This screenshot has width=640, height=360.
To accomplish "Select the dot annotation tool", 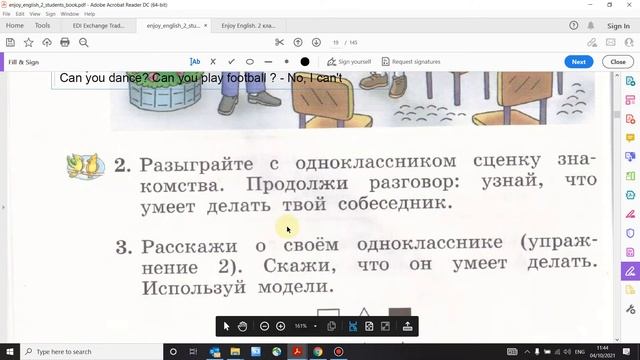I will pyautogui.click(x=287, y=62).
